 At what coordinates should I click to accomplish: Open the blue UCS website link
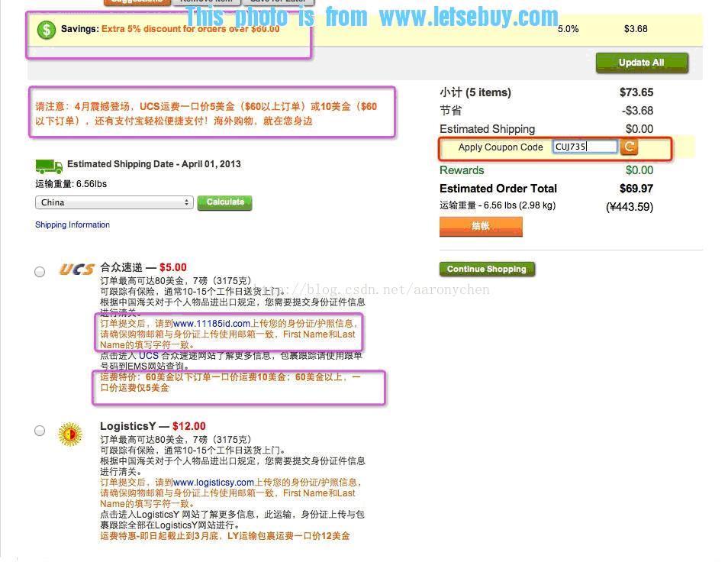coord(149,355)
